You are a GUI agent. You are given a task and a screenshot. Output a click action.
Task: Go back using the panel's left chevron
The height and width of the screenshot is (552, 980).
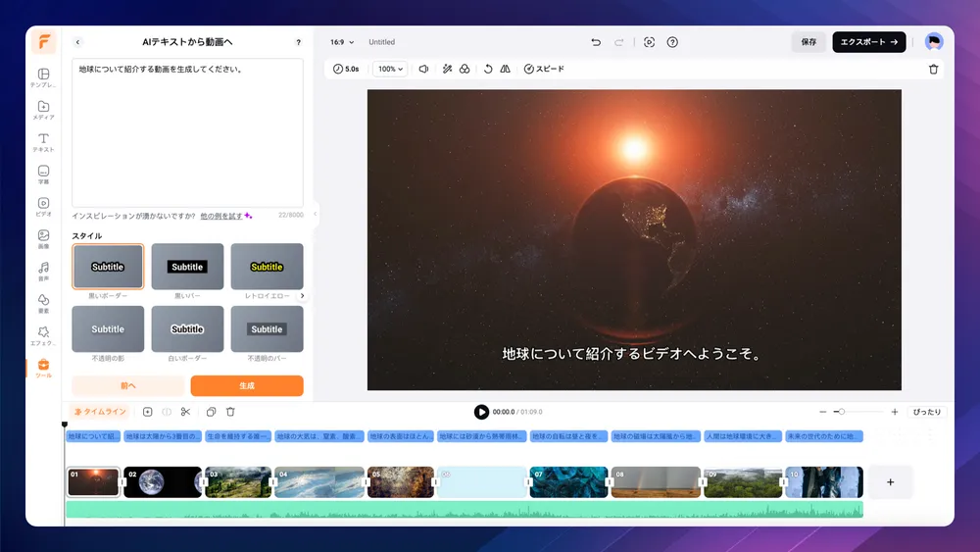click(77, 42)
